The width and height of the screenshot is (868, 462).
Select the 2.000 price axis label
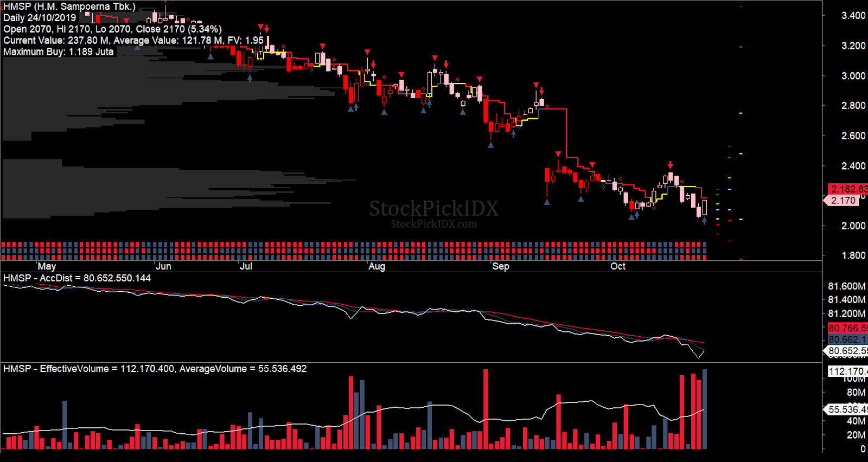(x=853, y=226)
